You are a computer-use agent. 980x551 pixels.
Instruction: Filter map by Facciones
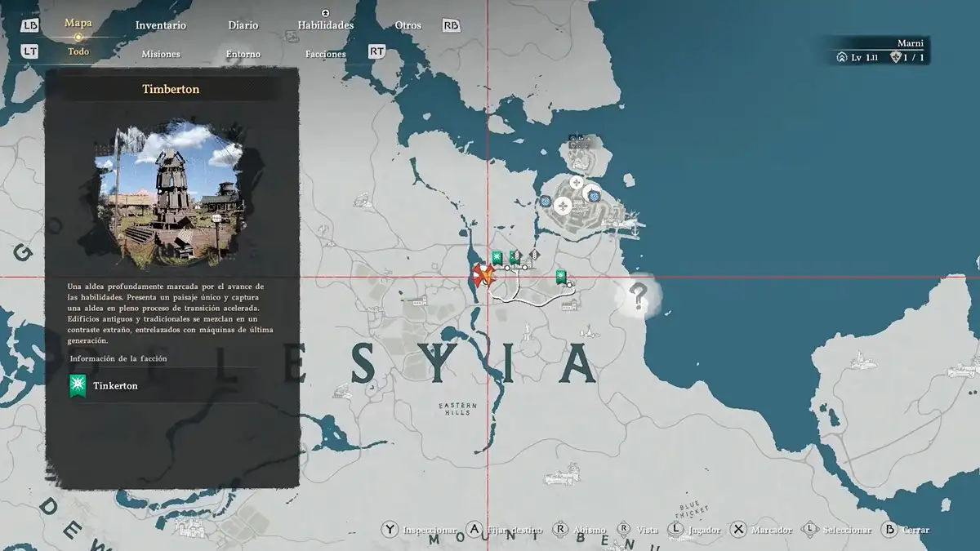pos(325,54)
